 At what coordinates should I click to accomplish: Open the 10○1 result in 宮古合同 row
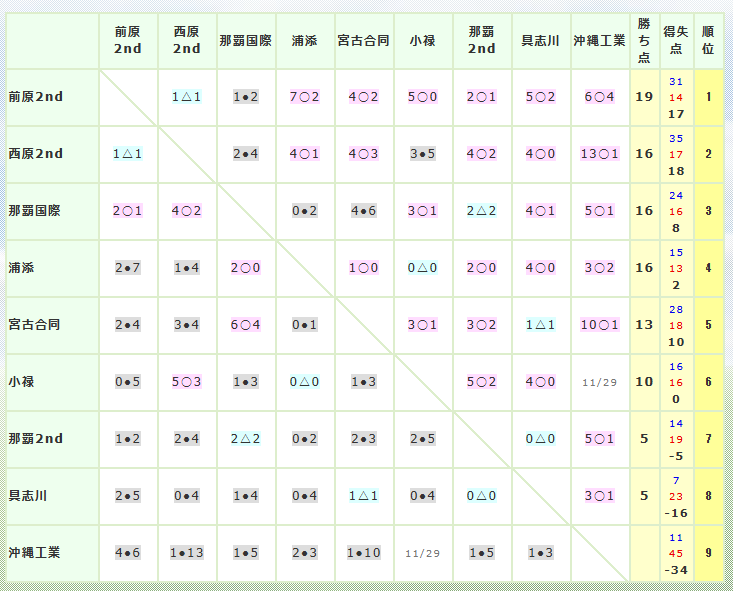click(x=600, y=325)
